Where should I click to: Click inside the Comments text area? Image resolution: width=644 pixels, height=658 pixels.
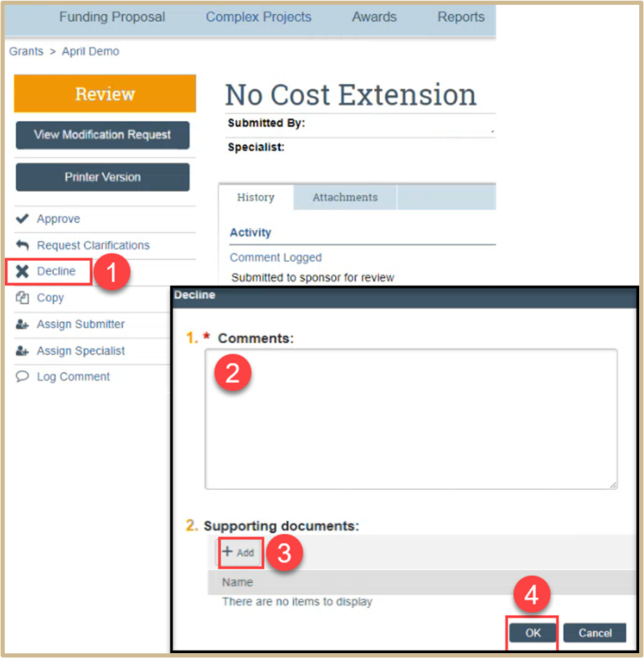[411, 419]
